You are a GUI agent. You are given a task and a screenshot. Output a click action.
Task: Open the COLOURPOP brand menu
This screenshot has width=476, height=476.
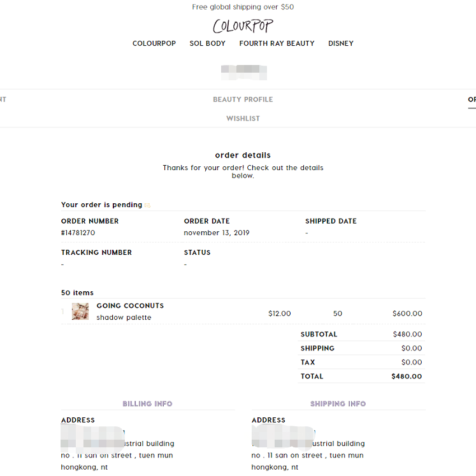click(154, 43)
